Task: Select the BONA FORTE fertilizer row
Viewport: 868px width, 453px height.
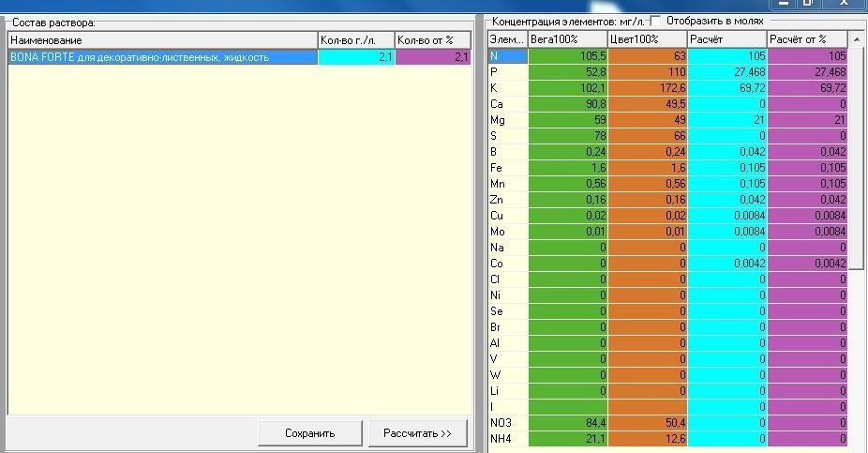Action: tap(239, 57)
